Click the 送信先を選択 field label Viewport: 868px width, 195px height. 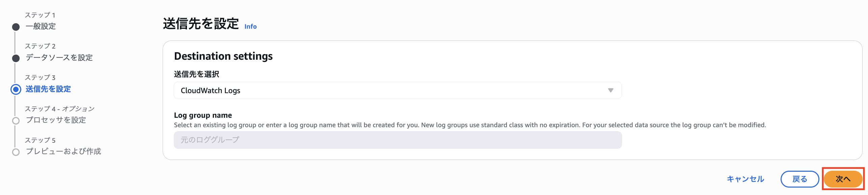point(196,74)
